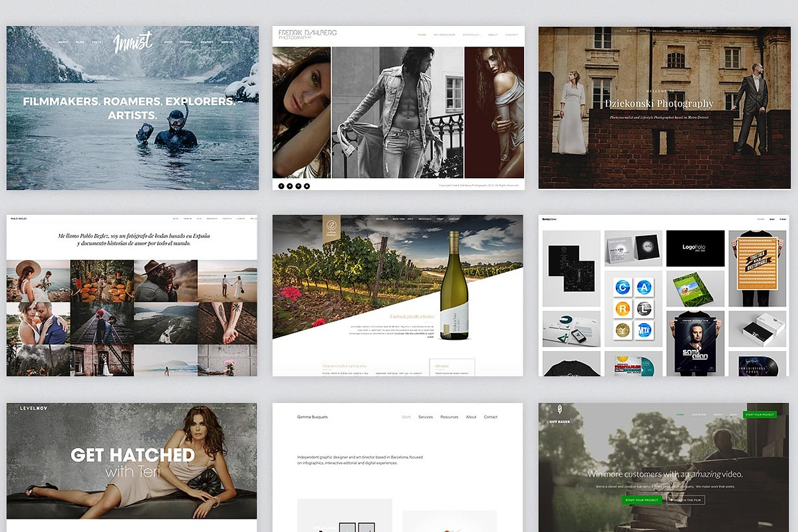Screen dimensions: 798x532
Task: Open Contact on Fredrik Dahlberg site
Action: (x=511, y=35)
